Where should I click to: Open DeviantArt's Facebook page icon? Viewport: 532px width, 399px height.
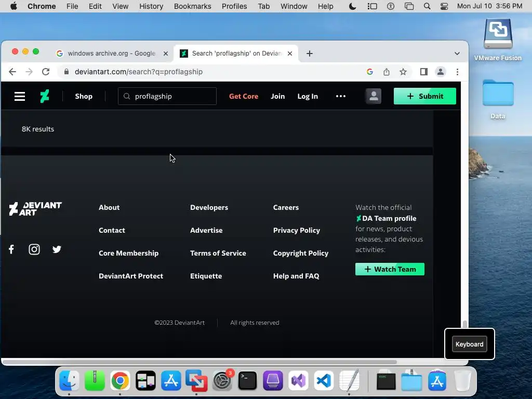pyautogui.click(x=11, y=249)
